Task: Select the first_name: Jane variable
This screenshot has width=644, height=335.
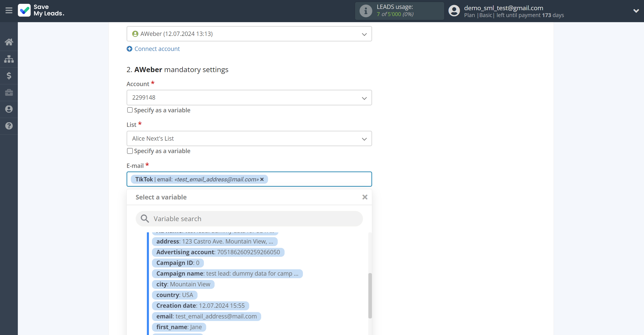Action: coord(179,327)
